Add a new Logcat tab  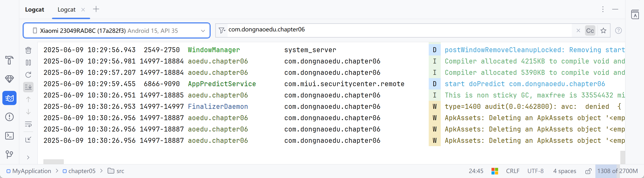96,9
